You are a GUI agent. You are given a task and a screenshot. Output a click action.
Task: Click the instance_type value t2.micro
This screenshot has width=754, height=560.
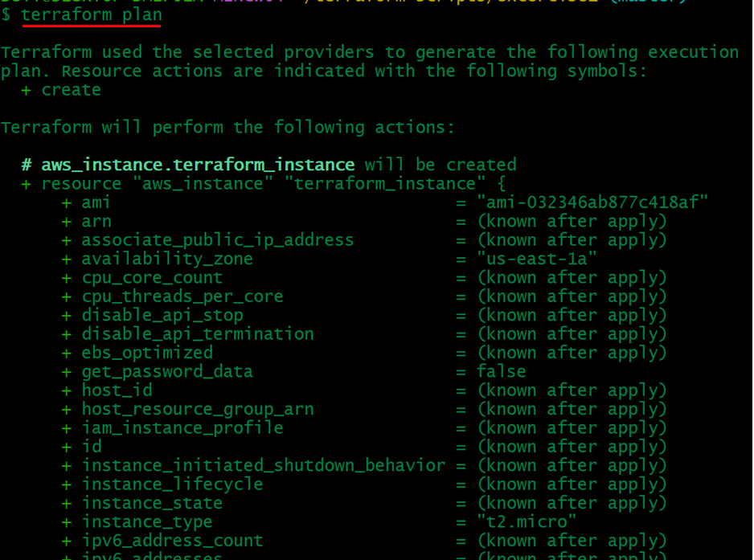point(526,521)
